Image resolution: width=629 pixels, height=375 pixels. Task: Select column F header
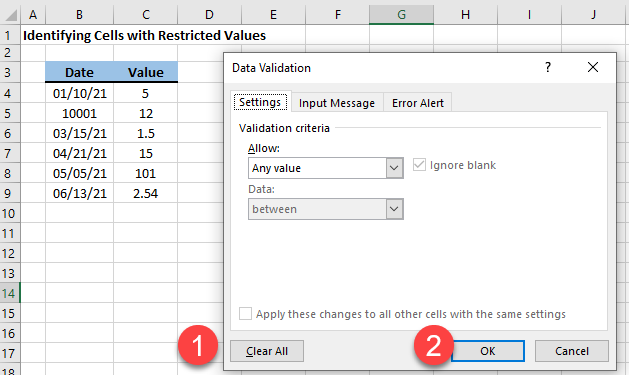coord(337,15)
